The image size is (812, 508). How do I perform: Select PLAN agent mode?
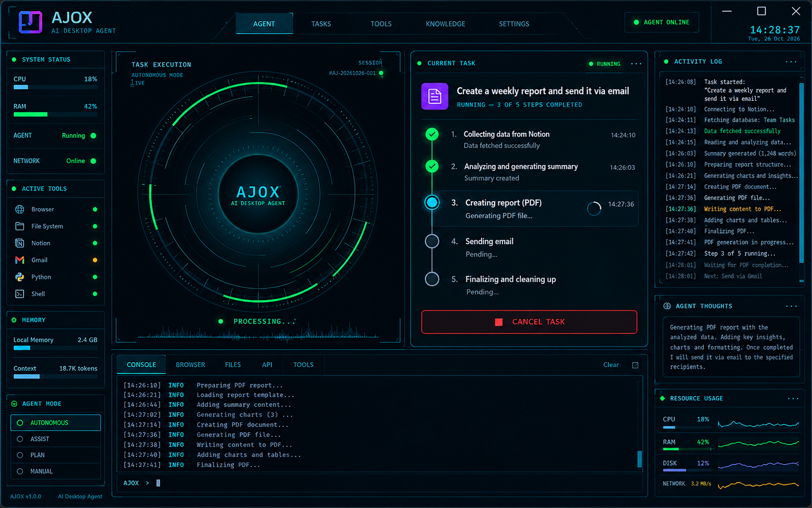pos(56,455)
